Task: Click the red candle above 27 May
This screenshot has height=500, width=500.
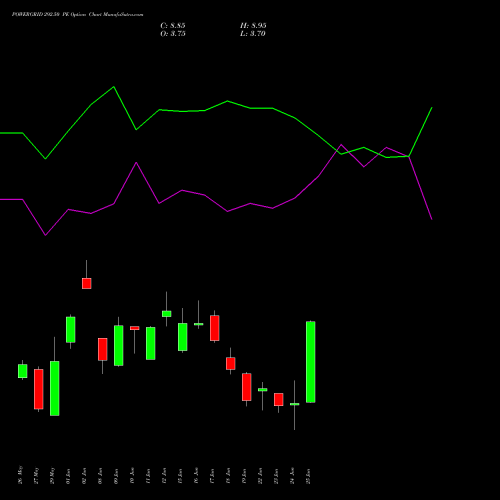Action: click(39, 389)
